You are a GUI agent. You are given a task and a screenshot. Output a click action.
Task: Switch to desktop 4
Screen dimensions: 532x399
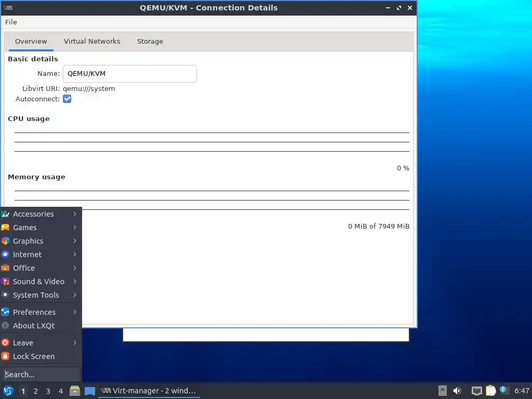61,391
